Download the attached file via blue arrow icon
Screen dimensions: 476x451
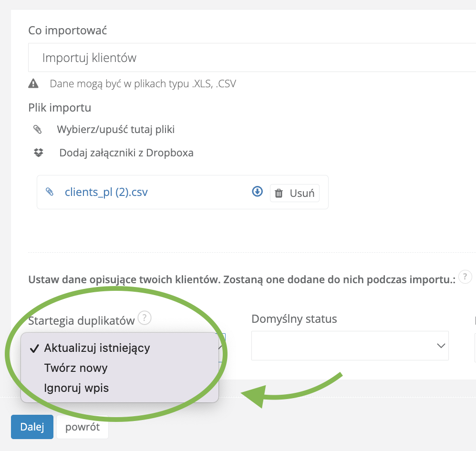258,192
